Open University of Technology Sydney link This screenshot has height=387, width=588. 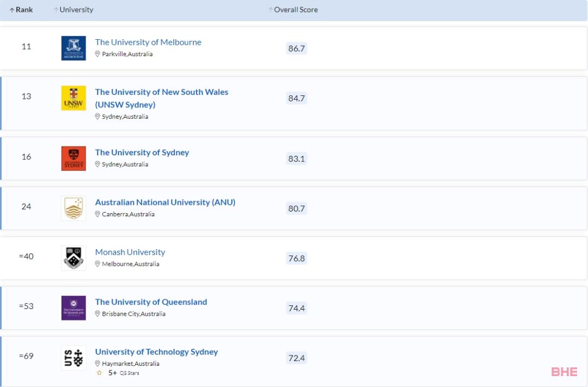click(156, 352)
